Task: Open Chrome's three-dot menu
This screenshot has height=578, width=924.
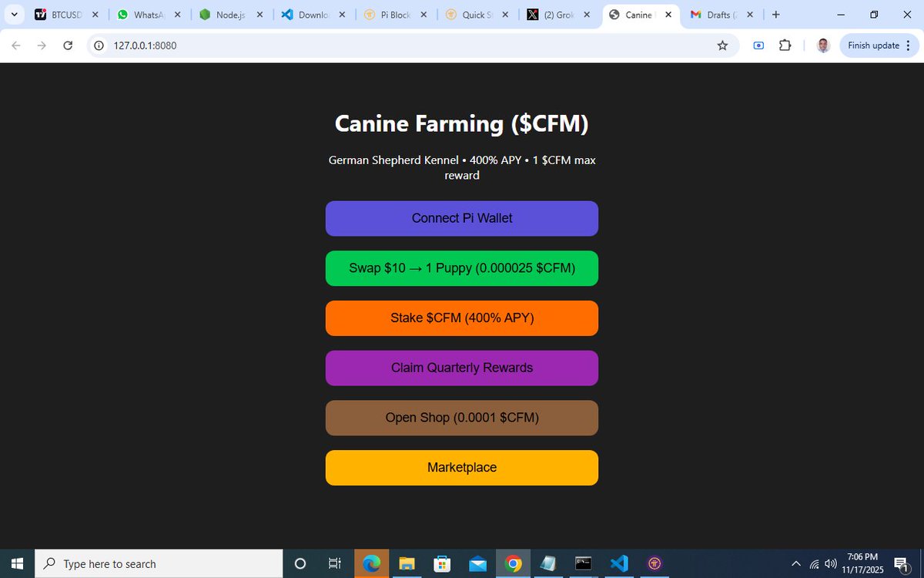Action: (909, 45)
